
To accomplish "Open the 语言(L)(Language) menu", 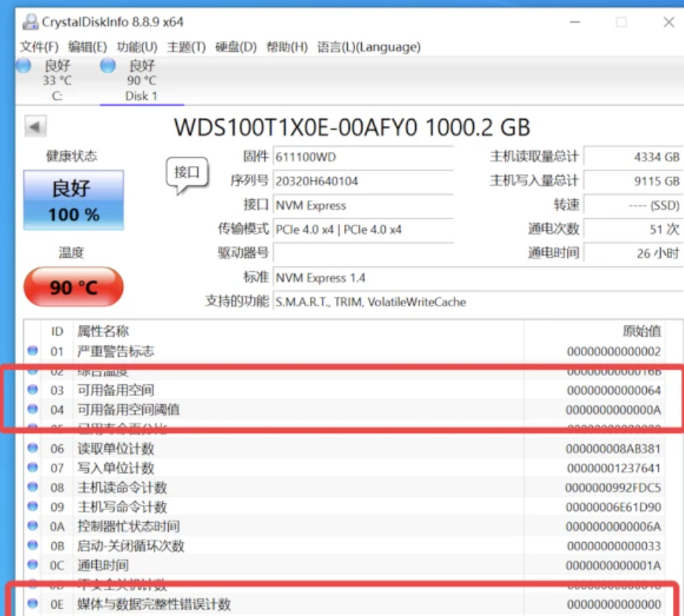I will coord(369,47).
